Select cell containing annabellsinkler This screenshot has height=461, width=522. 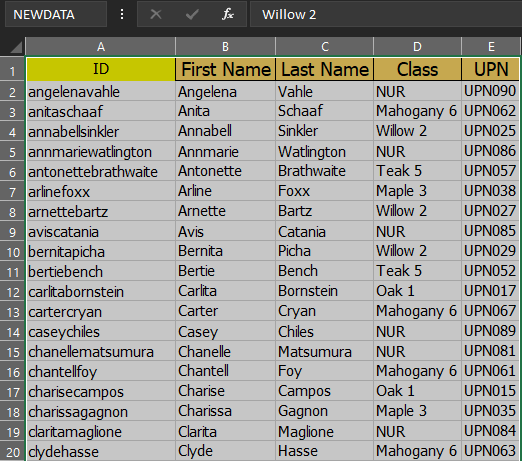101,131
